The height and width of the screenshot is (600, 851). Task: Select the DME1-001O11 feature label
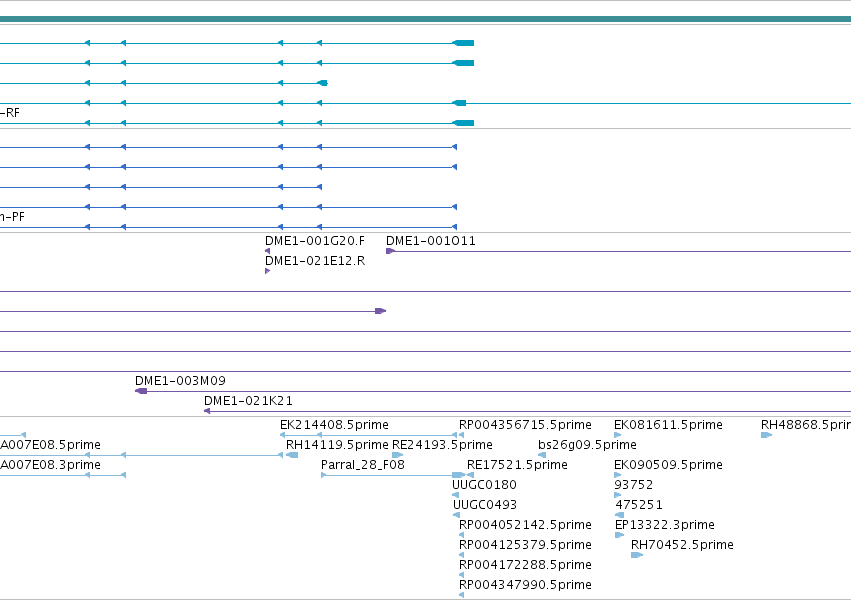click(430, 241)
